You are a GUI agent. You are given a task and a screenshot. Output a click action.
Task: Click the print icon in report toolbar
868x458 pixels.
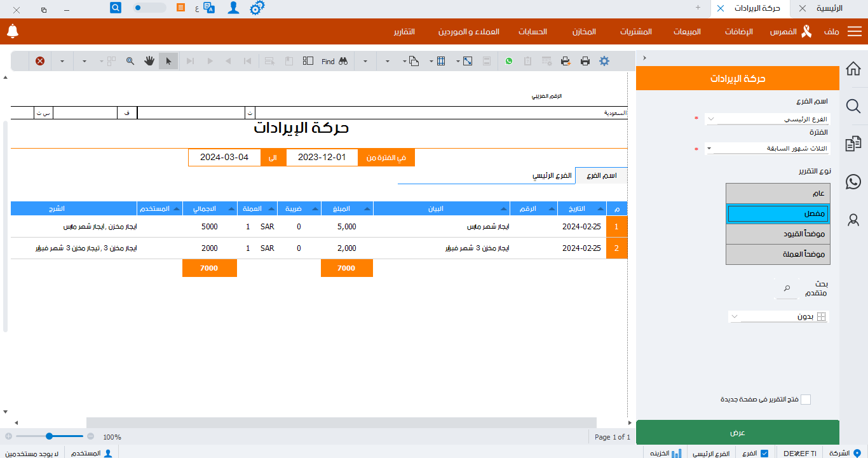(585, 61)
